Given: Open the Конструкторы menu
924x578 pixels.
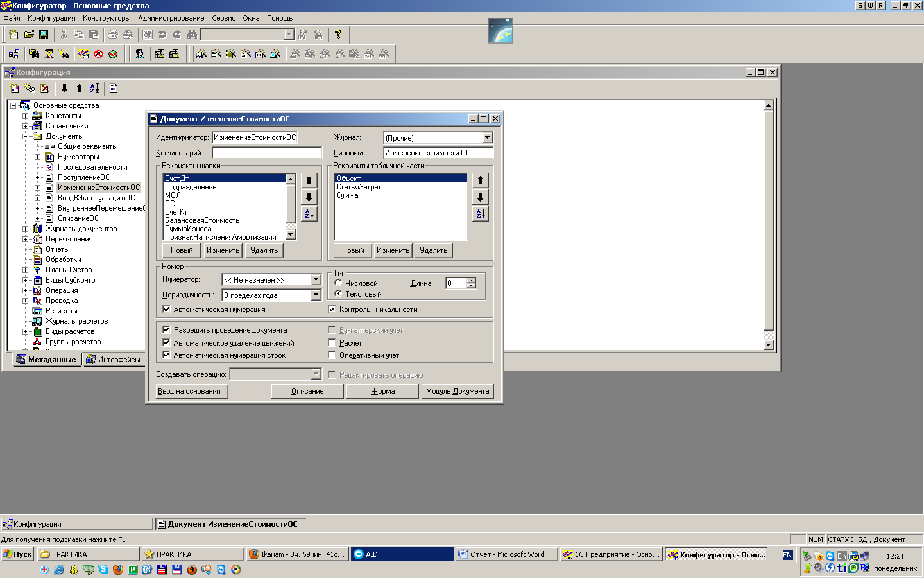Looking at the screenshot, I should tap(107, 18).
